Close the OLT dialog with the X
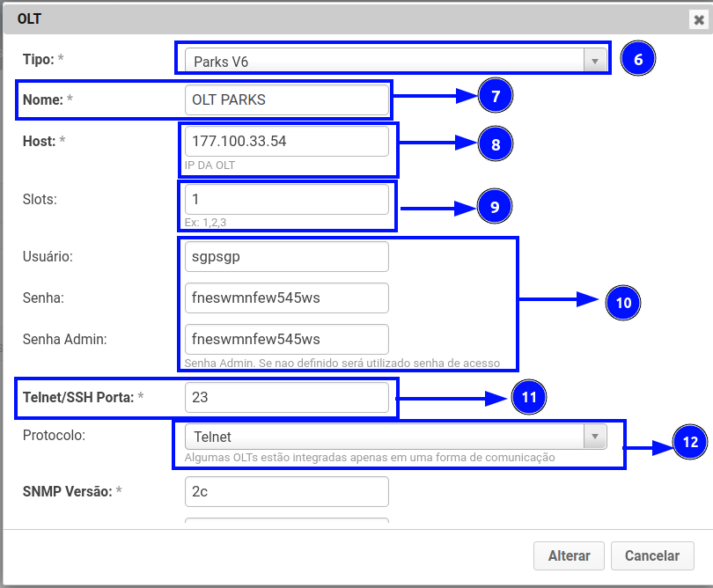 coord(698,19)
